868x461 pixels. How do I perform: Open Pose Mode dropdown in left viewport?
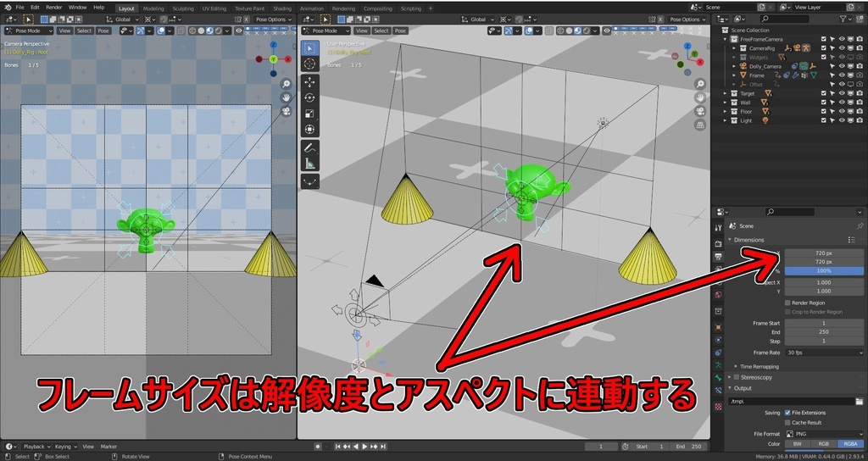pyautogui.click(x=29, y=31)
